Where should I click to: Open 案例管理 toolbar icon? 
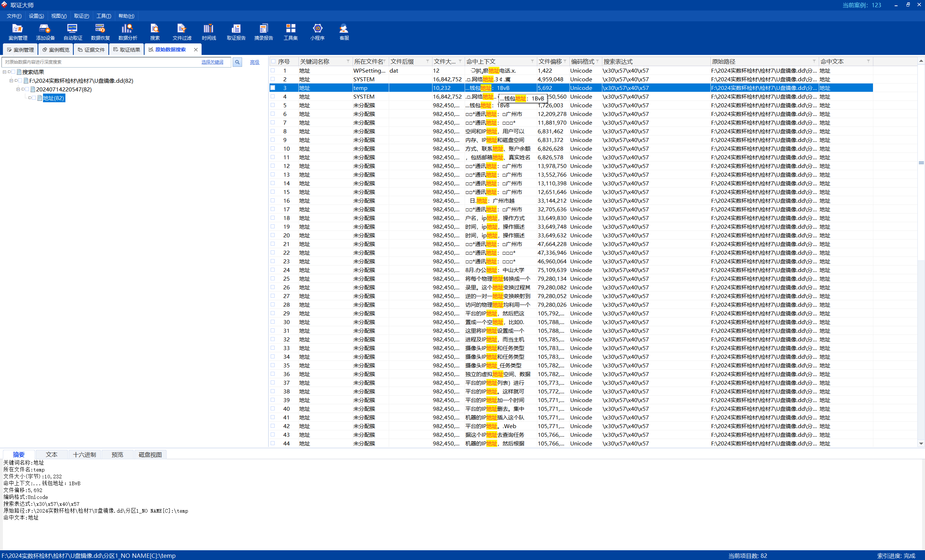18,32
